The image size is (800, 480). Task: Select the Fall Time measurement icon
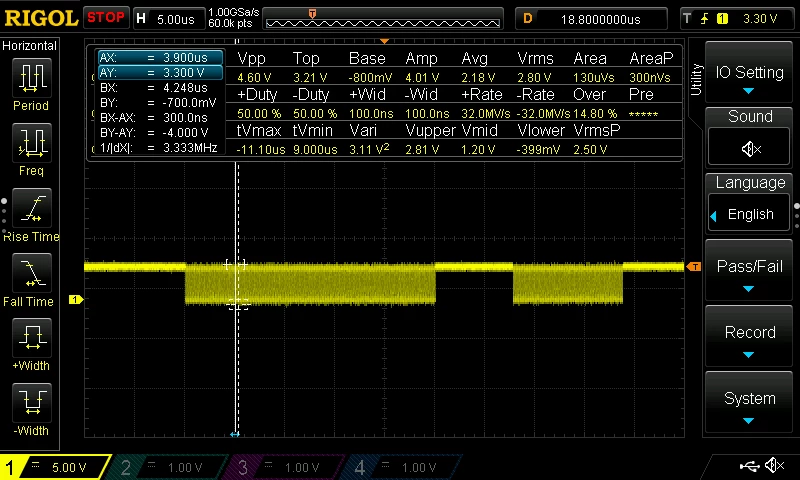pyautogui.click(x=32, y=273)
